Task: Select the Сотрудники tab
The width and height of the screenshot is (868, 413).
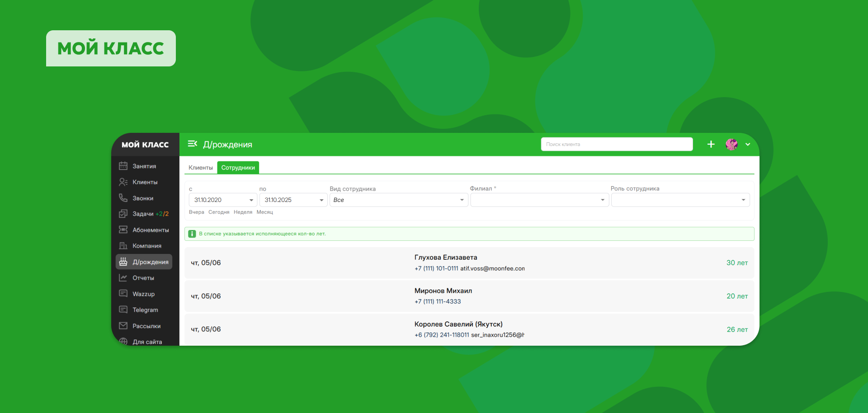Action: tap(238, 167)
